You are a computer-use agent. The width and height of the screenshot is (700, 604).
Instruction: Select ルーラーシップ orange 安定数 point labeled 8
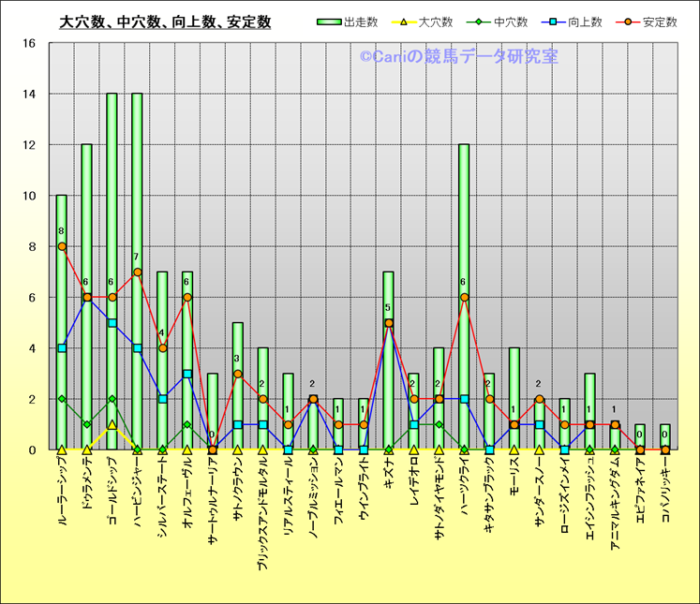[x=62, y=246]
